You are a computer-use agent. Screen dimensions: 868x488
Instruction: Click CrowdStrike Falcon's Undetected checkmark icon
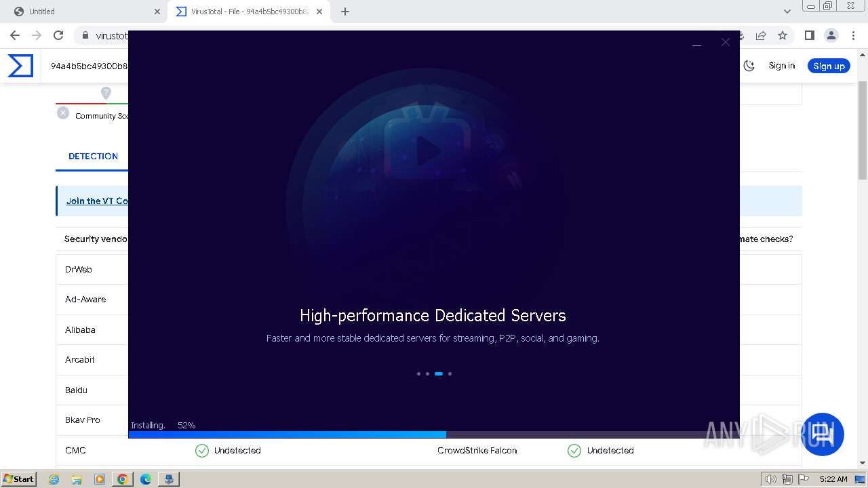(x=574, y=450)
